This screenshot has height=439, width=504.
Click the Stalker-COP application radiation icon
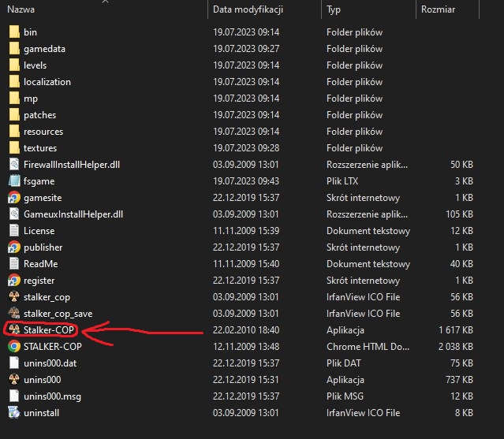pos(14,329)
